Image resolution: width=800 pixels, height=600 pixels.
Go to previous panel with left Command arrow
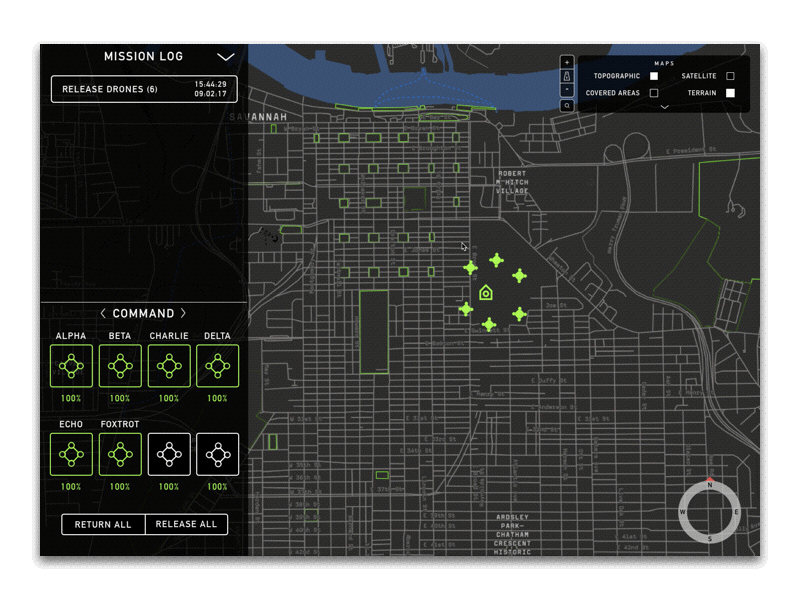(x=103, y=313)
